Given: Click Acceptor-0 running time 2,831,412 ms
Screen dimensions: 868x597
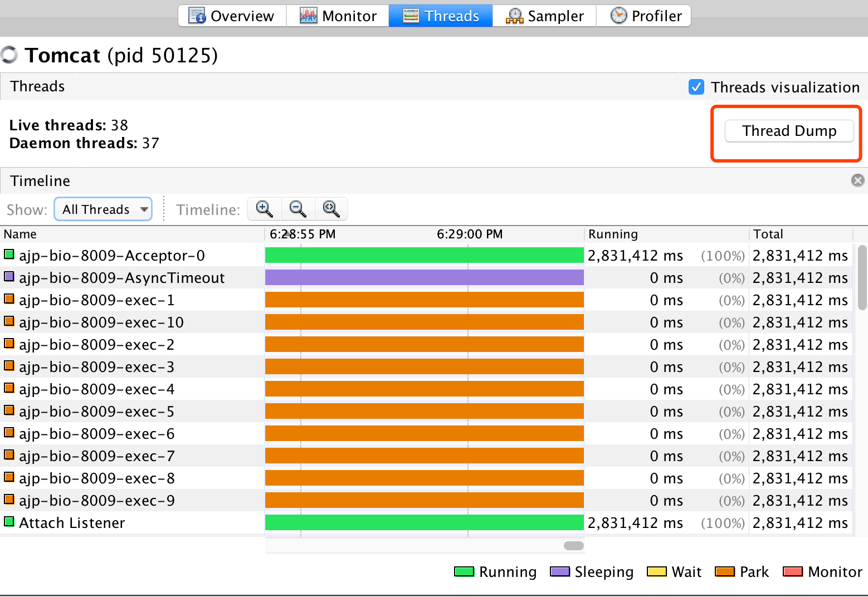Looking at the screenshot, I should coord(635,256).
